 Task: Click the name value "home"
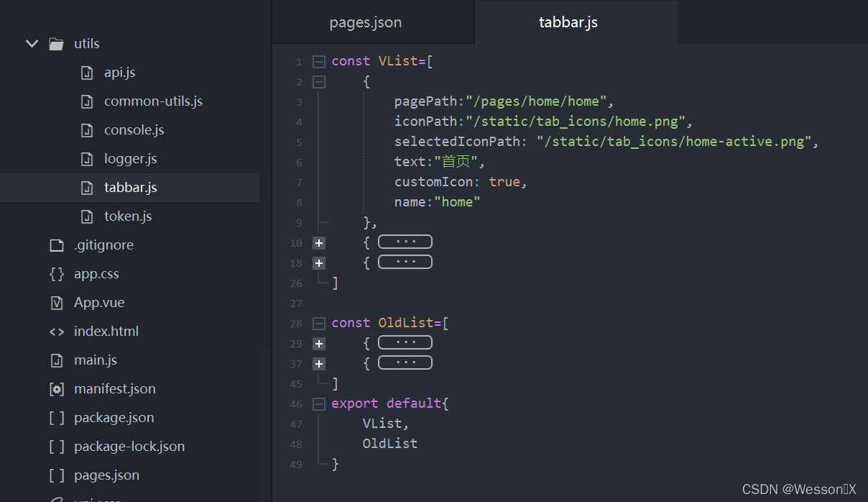(x=457, y=202)
